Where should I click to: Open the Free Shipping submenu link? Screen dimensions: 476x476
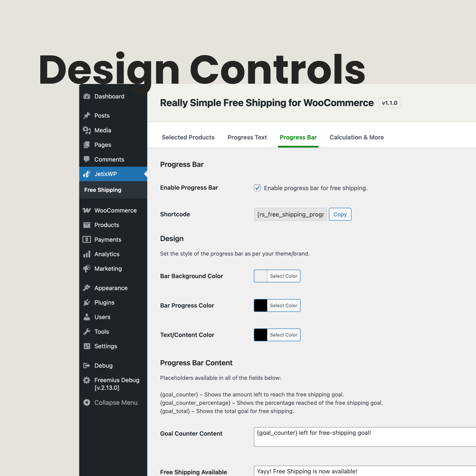[x=103, y=190]
